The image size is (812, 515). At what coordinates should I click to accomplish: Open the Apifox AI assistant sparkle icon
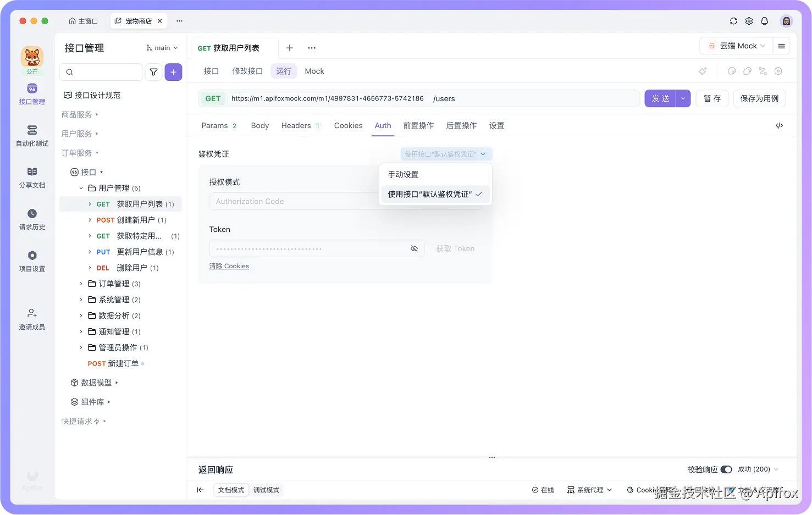(702, 71)
